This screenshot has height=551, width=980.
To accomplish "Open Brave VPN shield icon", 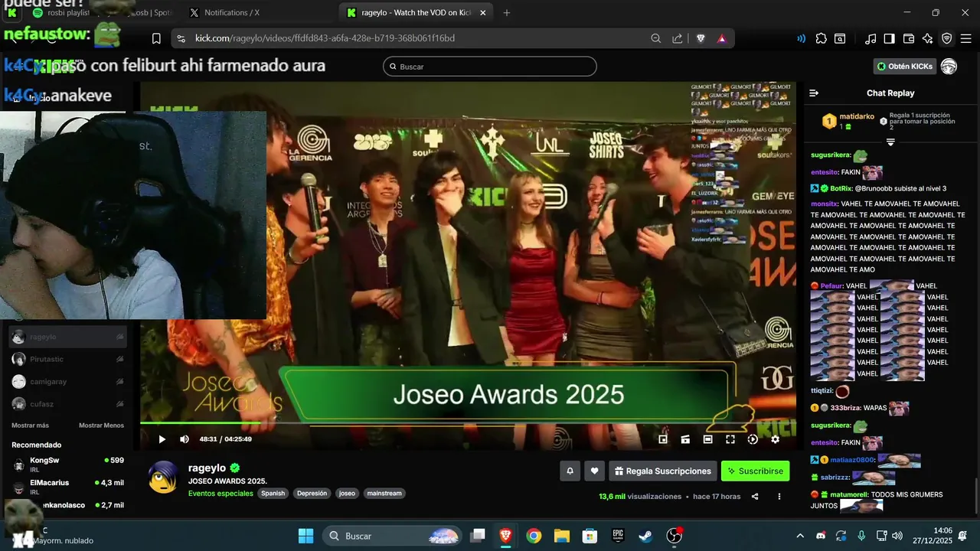I will (x=947, y=38).
